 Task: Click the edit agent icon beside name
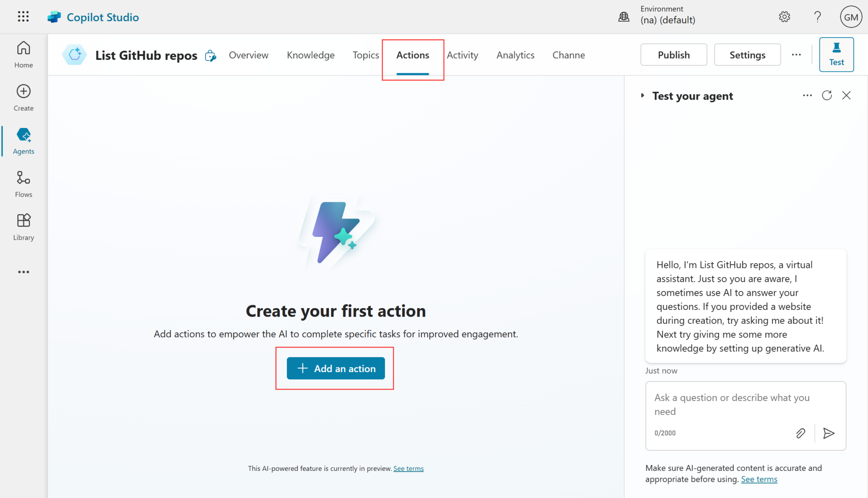pos(211,56)
